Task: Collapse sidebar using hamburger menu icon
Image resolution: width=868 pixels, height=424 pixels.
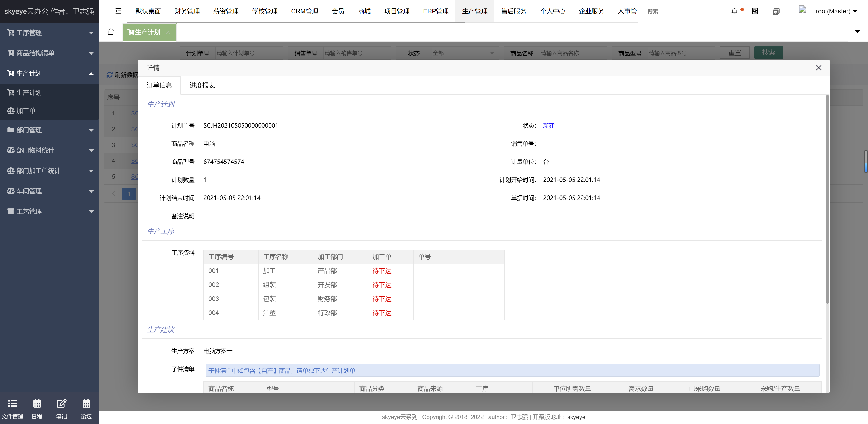Action: coord(118,11)
